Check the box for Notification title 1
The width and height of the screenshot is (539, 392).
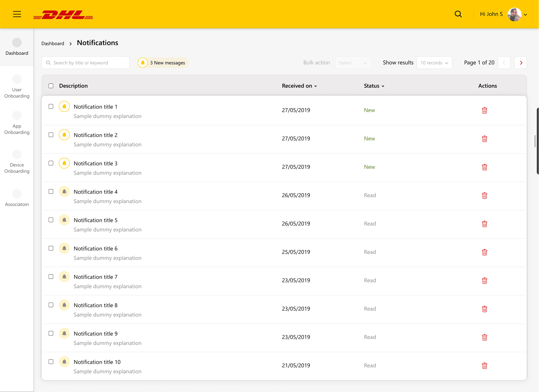[51, 106]
